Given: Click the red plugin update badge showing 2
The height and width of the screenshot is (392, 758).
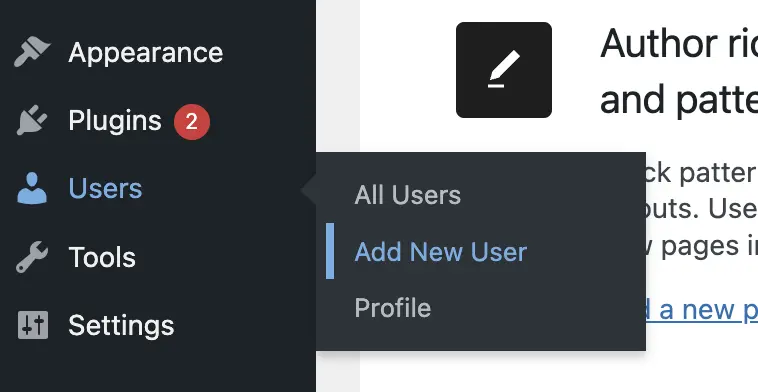Looking at the screenshot, I should (192, 122).
